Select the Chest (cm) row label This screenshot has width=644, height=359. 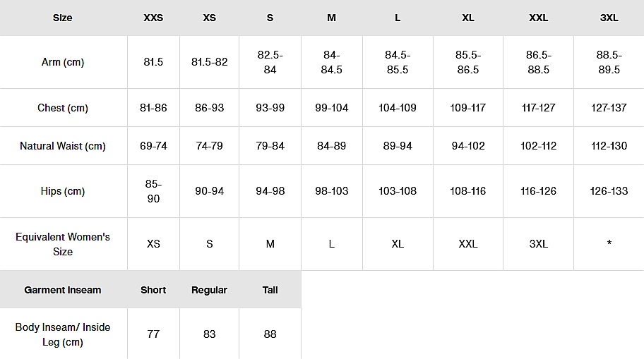pos(63,108)
